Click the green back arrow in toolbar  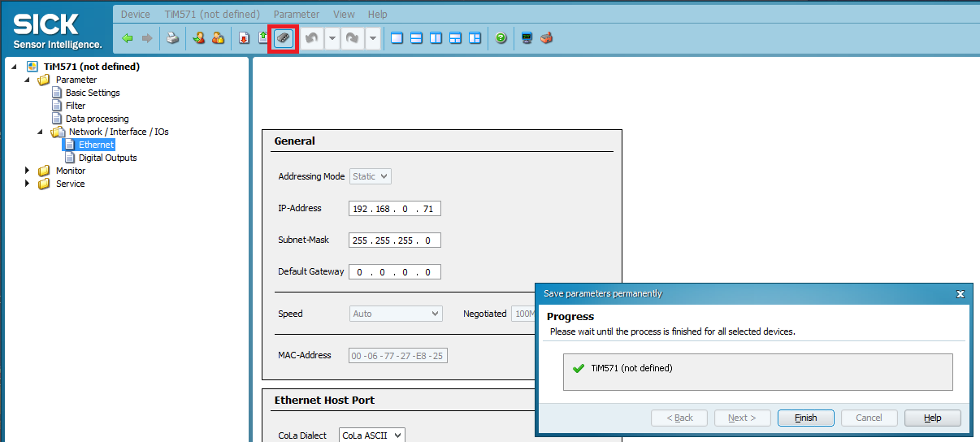(128, 38)
